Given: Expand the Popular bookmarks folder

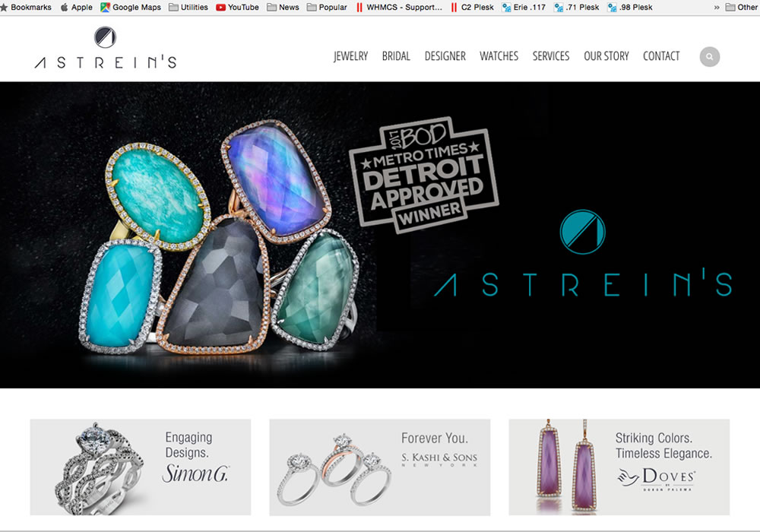Looking at the screenshot, I should 327,8.
